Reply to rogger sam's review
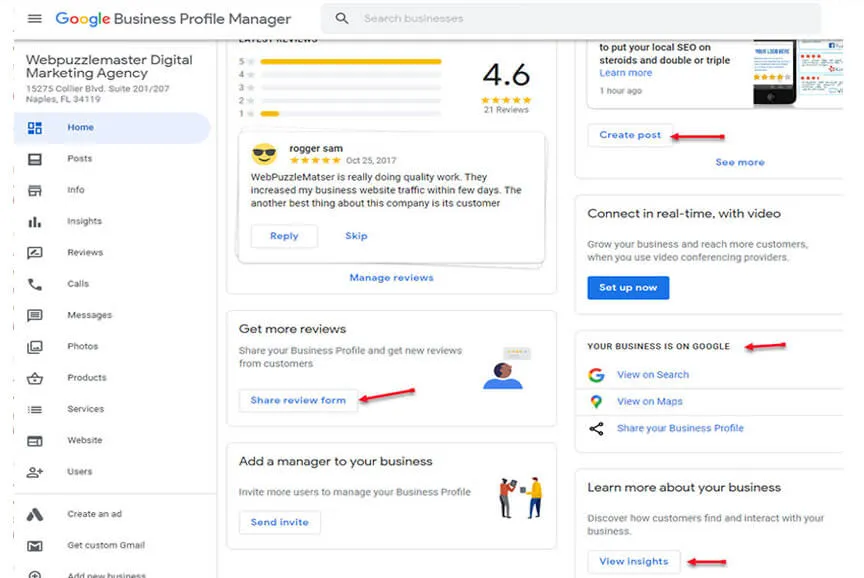The height and width of the screenshot is (578, 864). pos(284,236)
